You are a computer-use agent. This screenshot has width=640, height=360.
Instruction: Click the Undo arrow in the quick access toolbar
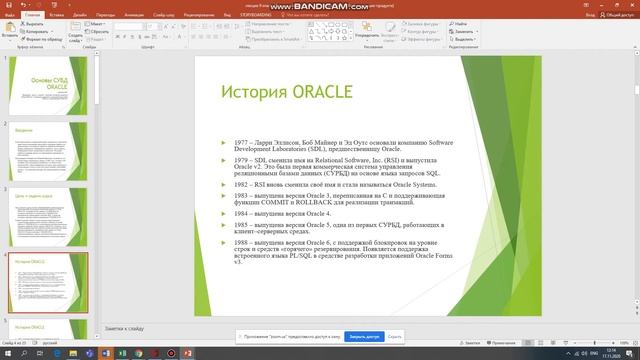pos(23,5)
